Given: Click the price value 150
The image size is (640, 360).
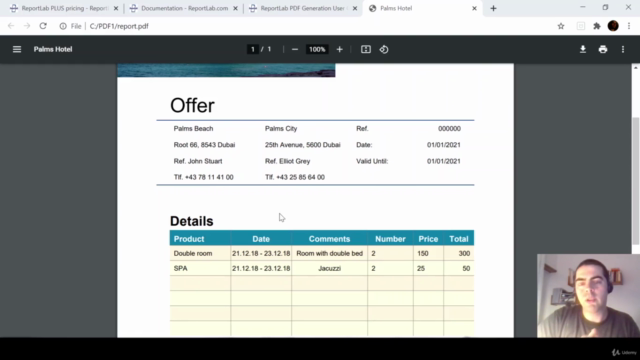Looking at the screenshot, I should click(x=423, y=253).
